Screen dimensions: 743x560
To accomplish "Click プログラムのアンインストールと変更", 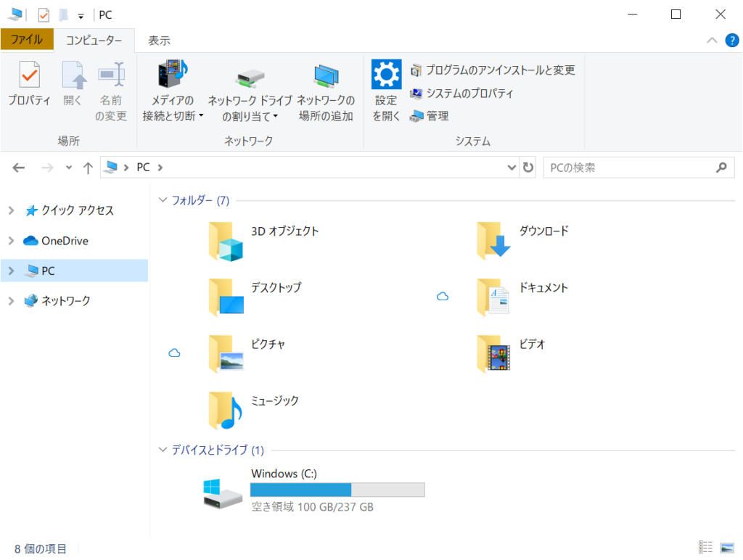I will (x=493, y=70).
